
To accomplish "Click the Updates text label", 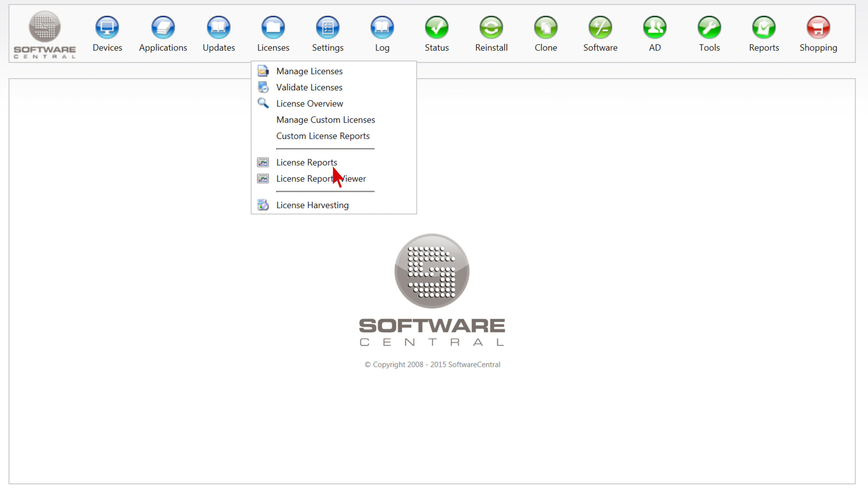I will coord(219,48).
